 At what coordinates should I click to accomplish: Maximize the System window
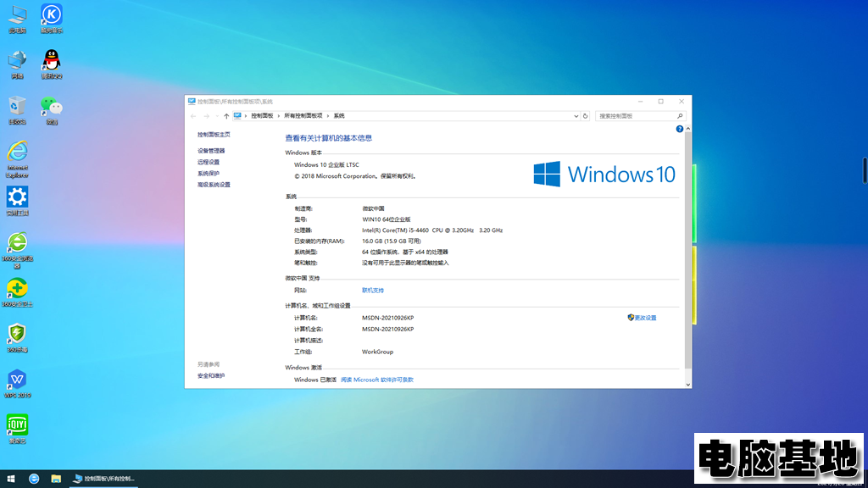(660, 102)
